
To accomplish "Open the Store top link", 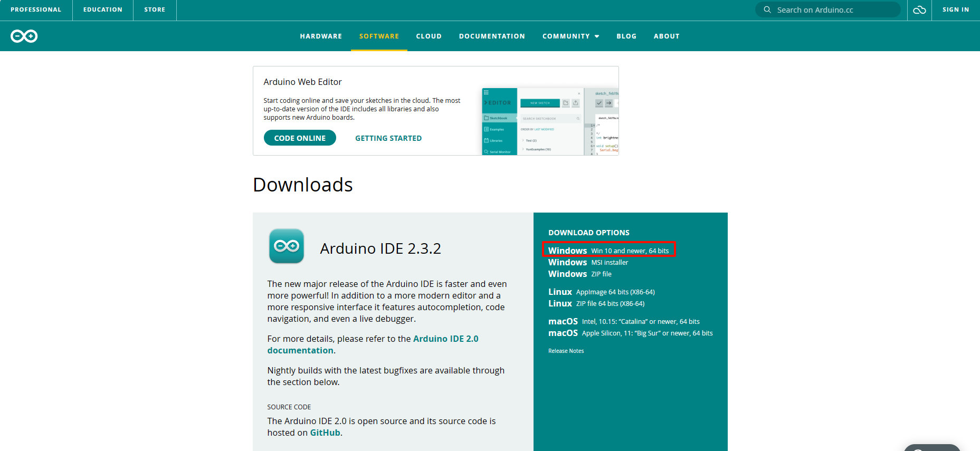I will pyautogui.click(x=155, y=9).
